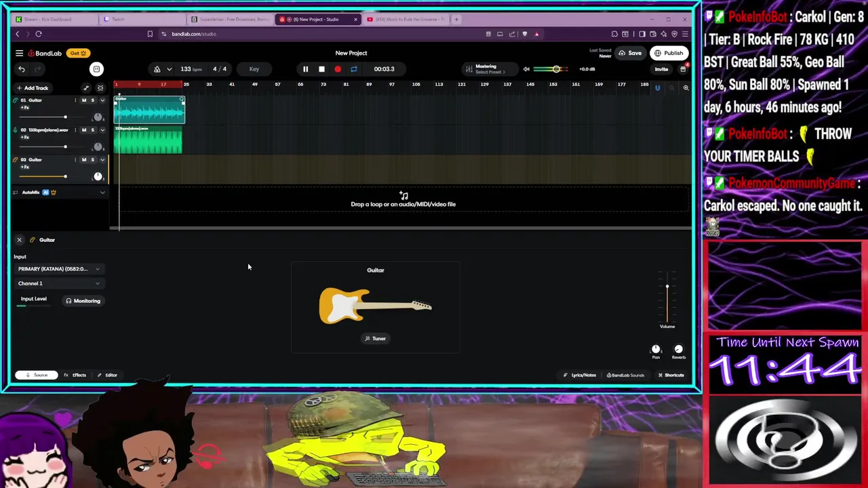The image size is (868, 488).
Task: Click the undo arrow icon
Action: 22,69
